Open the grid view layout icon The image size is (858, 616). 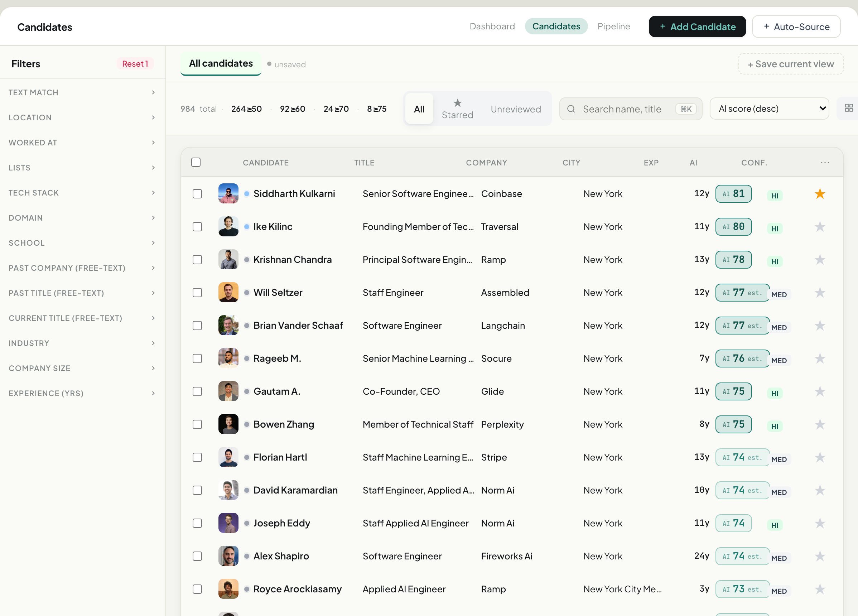(849, 109)
